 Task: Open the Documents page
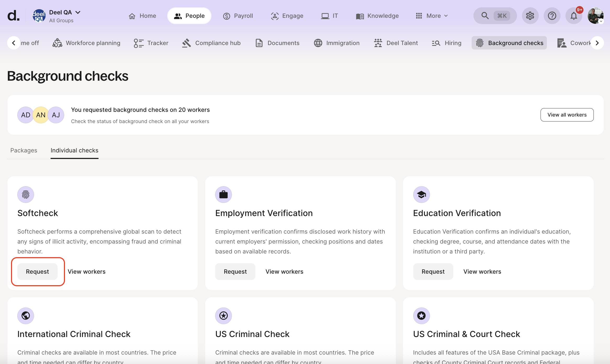click(277, 43)
